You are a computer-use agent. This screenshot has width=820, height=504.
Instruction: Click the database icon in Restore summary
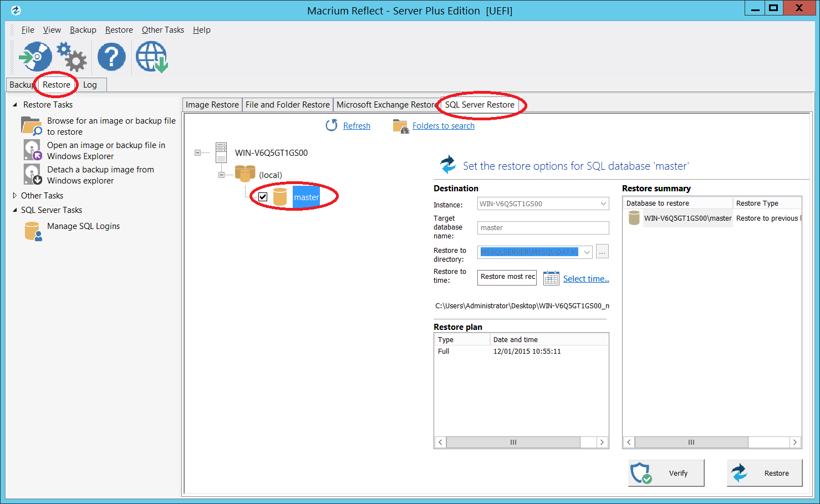tap(634, 218)
